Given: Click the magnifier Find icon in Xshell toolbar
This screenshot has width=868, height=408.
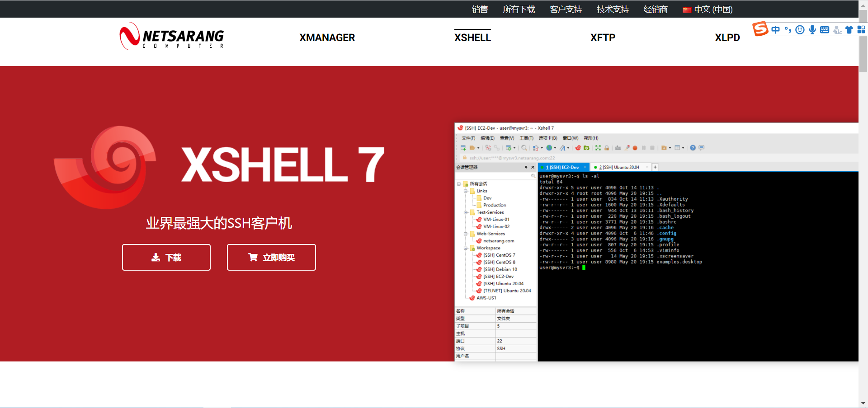Looking at the screenshot, I should pyautogui.click(x=524, y=148).
